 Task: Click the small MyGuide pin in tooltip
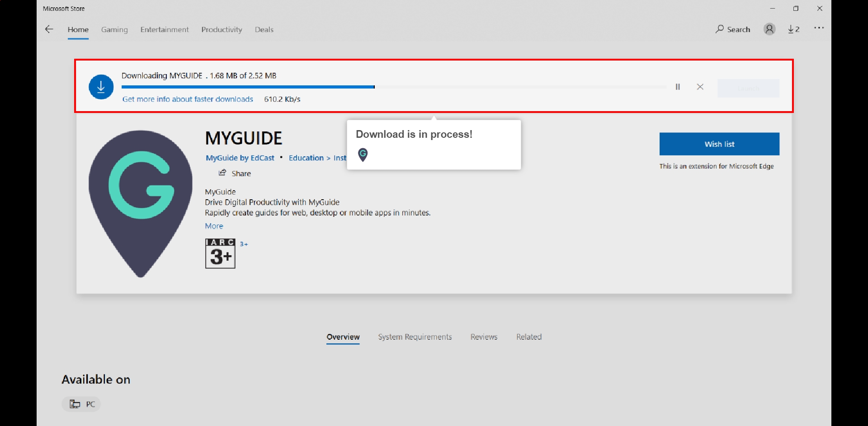click(x=363, y=155)
